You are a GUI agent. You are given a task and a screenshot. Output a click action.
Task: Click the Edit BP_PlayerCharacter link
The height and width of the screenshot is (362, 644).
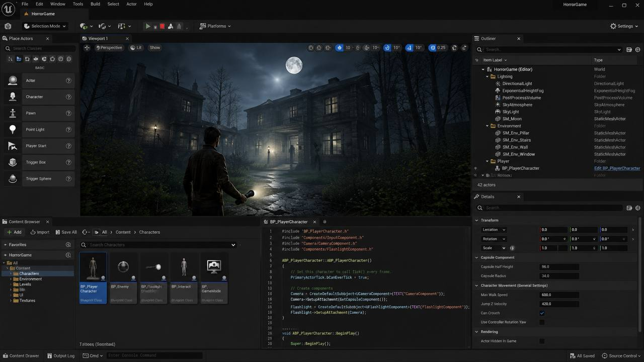coord(617,168)
